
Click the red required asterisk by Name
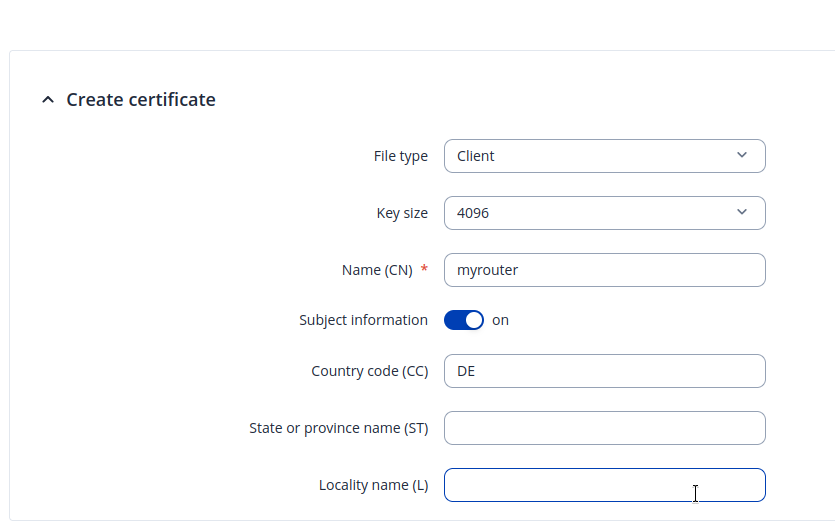click(x=424, y=269)
